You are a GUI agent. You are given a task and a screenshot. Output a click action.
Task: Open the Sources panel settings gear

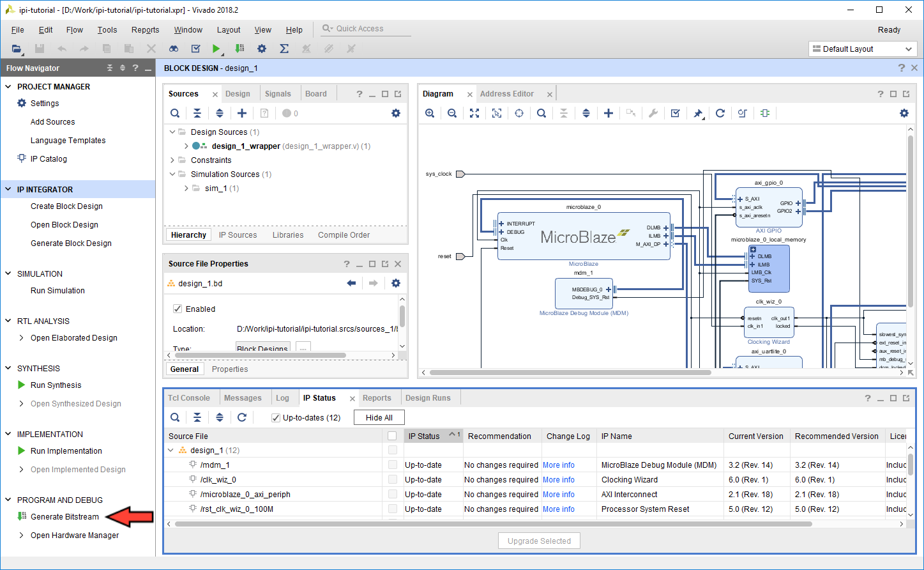click(396, 113)
